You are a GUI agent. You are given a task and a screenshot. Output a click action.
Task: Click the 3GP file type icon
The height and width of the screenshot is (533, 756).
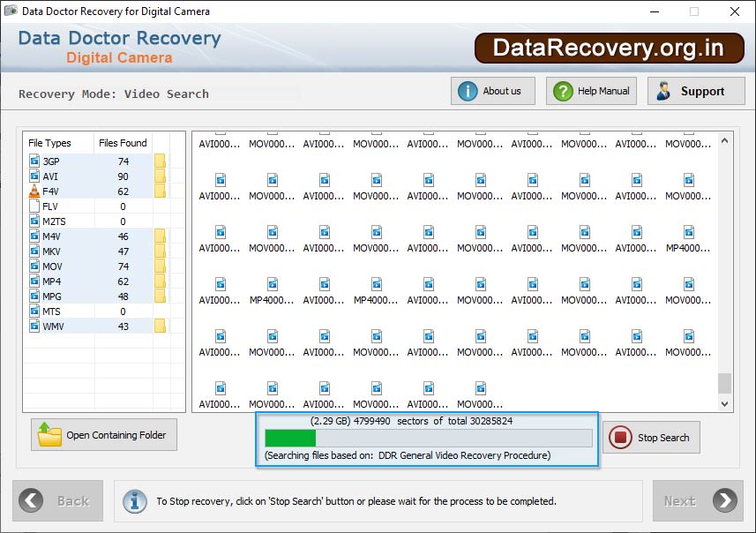(x=34, y=161)
